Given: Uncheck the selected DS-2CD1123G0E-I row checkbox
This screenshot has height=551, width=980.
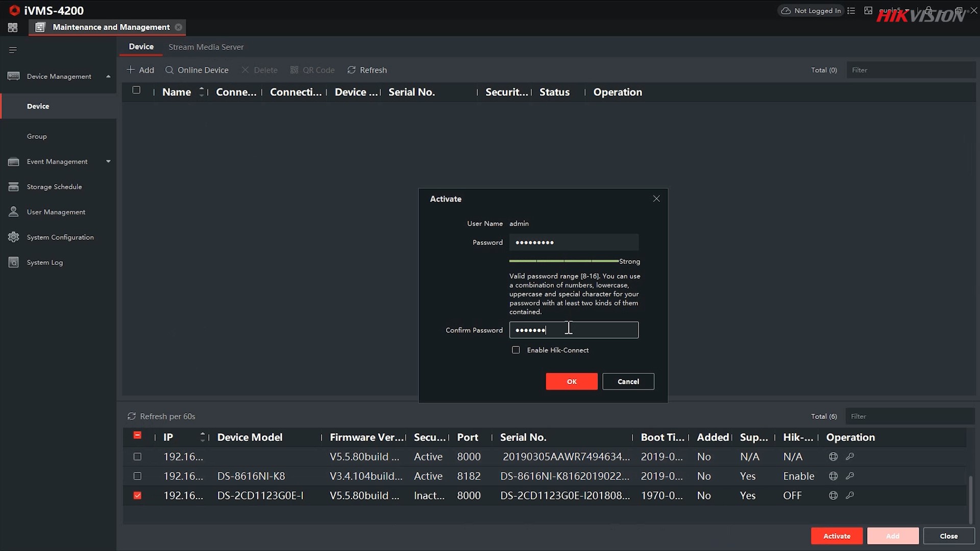Looking at the screenshot, I should click(x=137, y=495).
